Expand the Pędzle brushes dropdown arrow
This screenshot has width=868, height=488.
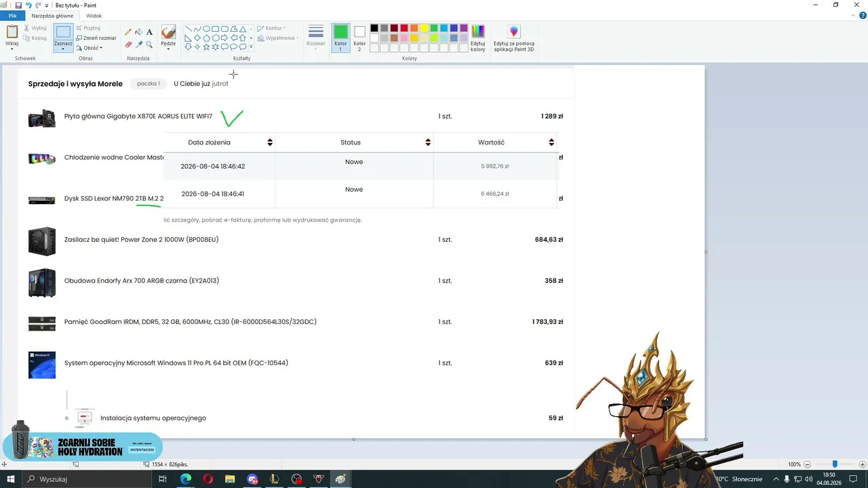coord(168,49)
